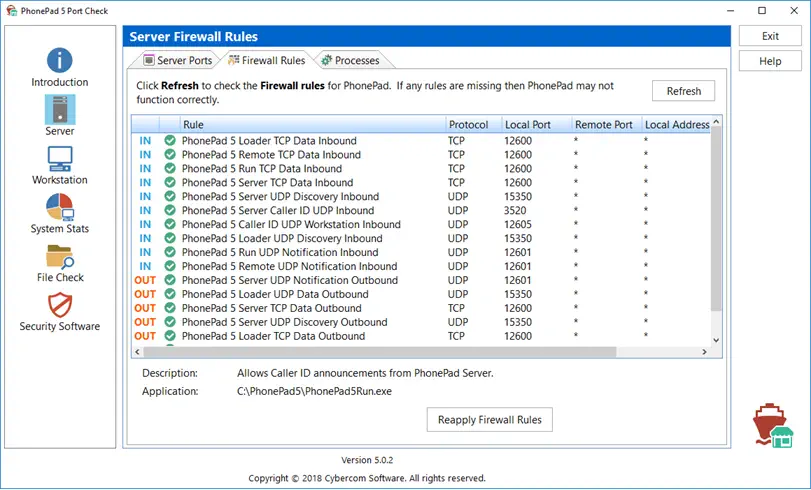Click green check for Caller ID UDP Workstation Inbound
The height and width of the screenshot is (490, 811).
pos(170,224)
